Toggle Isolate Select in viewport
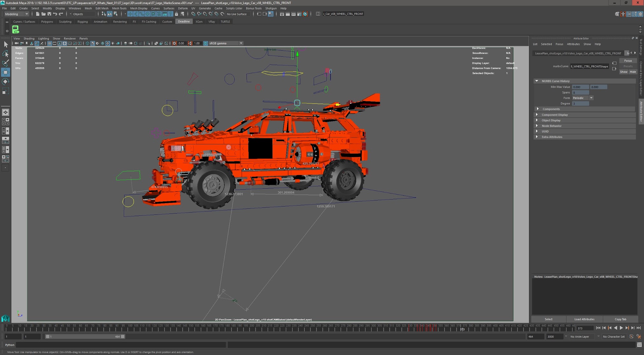The width and height of the screenshot is (644, 355). (x=148, y=43)
